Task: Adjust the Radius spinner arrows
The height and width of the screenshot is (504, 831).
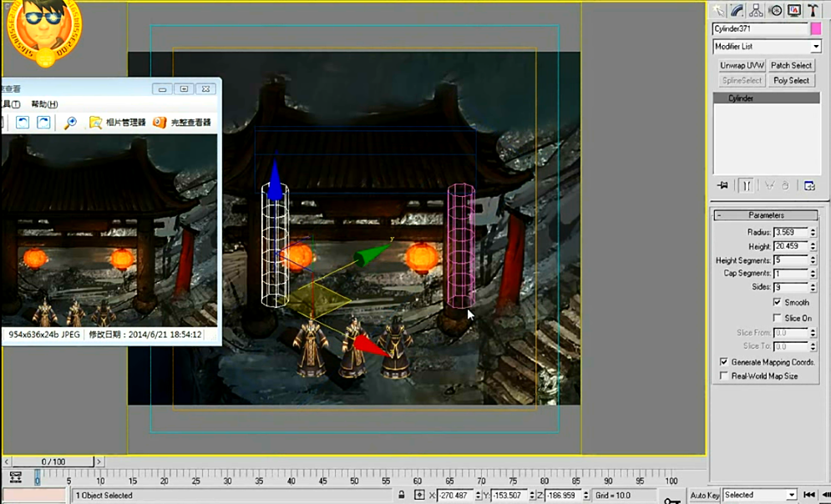Action: (813, 233)
